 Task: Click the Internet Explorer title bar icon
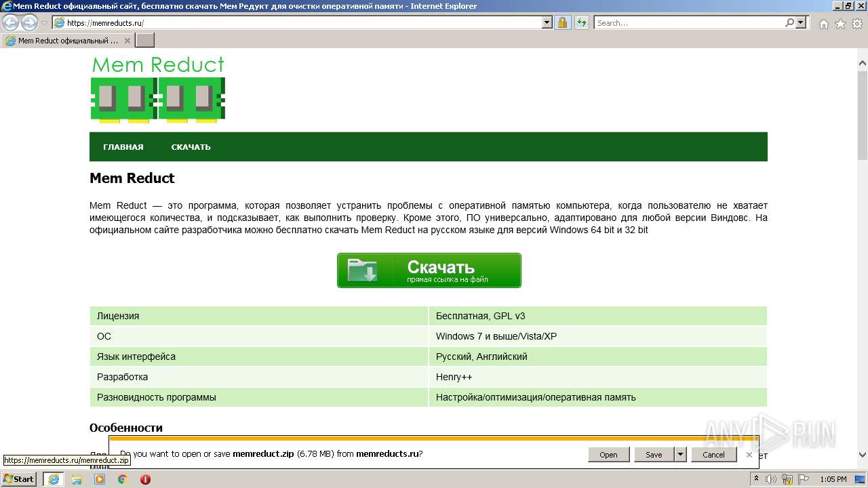pos(7,6)
